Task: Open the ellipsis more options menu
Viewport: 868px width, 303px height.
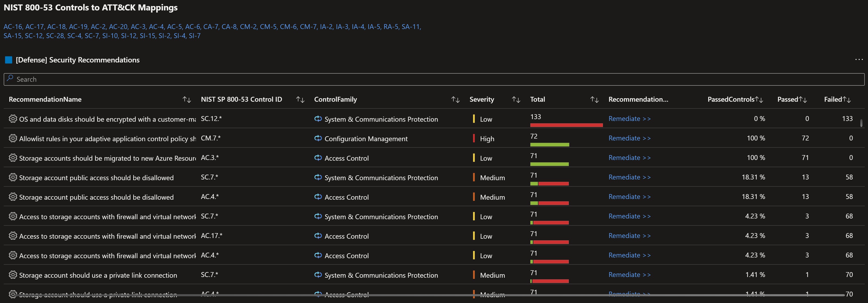Action: pyautogui.click(x=859, y=60)
